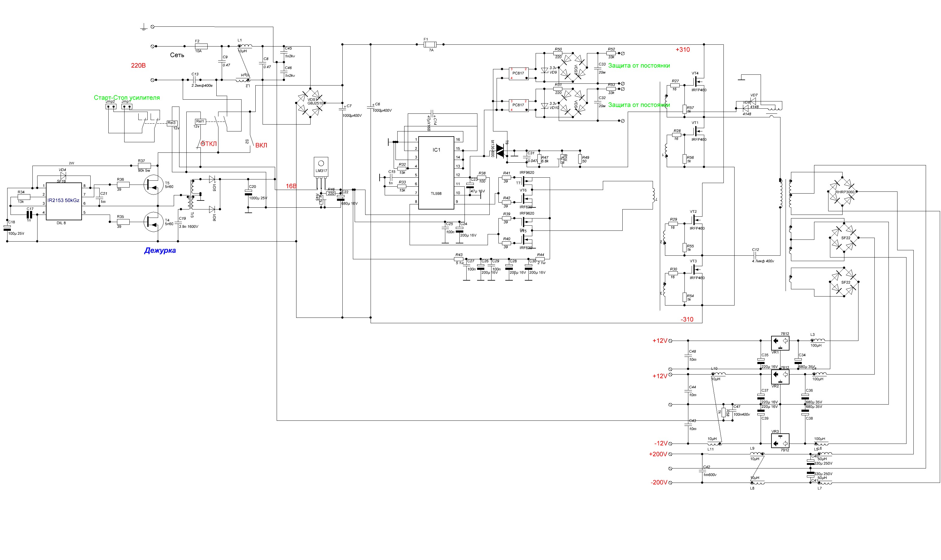Click MOSFET VT2 IRFP460
The width and height of the screenshot is (941, 560).
[696, 220]
